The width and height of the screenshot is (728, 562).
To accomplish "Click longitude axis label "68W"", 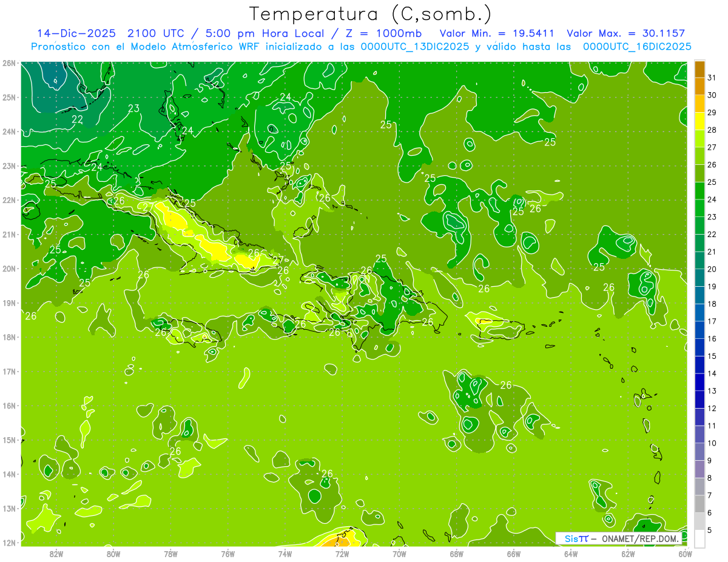I will (x=457, y=554).
